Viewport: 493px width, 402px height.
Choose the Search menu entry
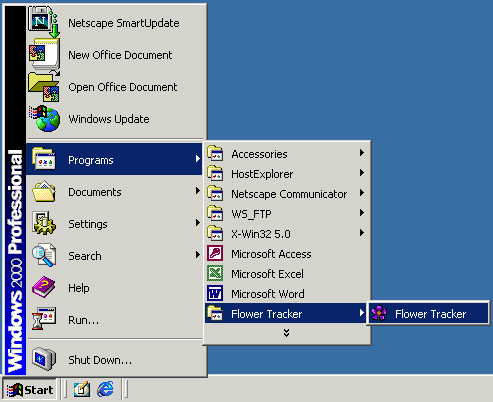click(x=114, y=256)
